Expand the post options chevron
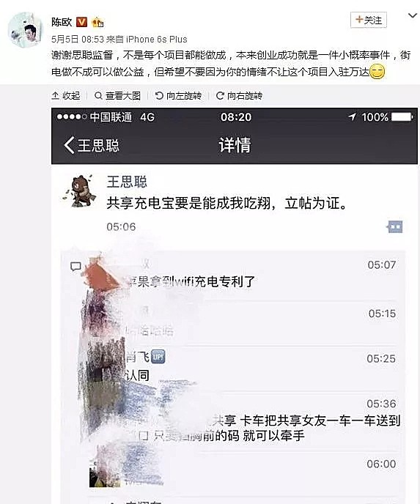The image size is (420, 504). tap(412, 15)
